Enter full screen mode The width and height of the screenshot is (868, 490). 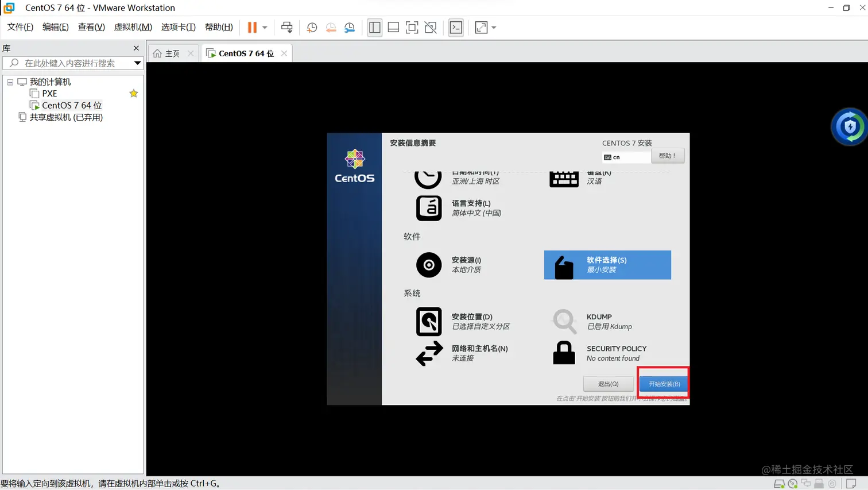point(412,28)
